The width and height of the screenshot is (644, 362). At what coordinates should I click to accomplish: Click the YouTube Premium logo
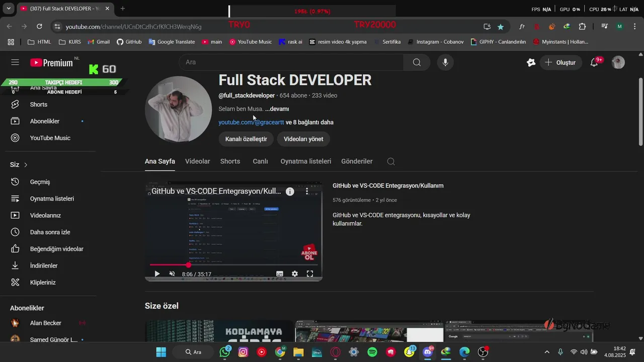pos(52,63)
